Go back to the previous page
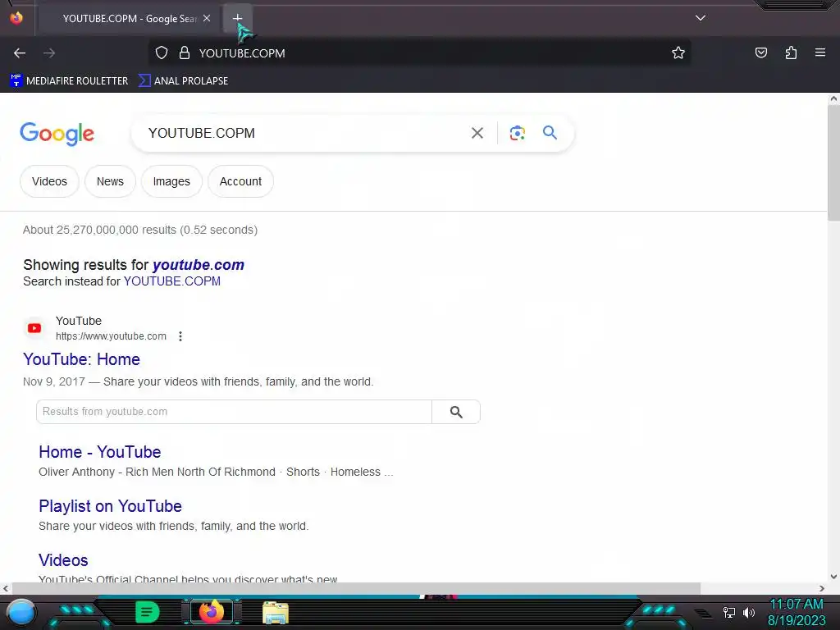The width and height of the screenshot is (840, 630). (20, 53)
